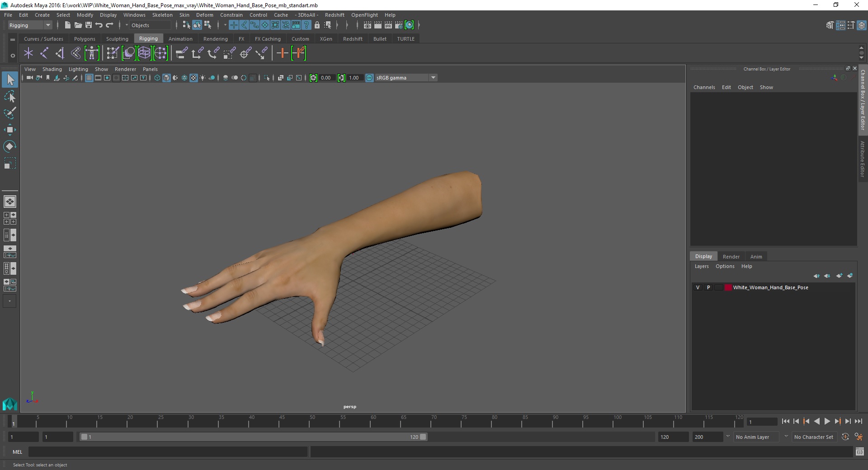Toggle textured display in viewport

click(193, 78)
